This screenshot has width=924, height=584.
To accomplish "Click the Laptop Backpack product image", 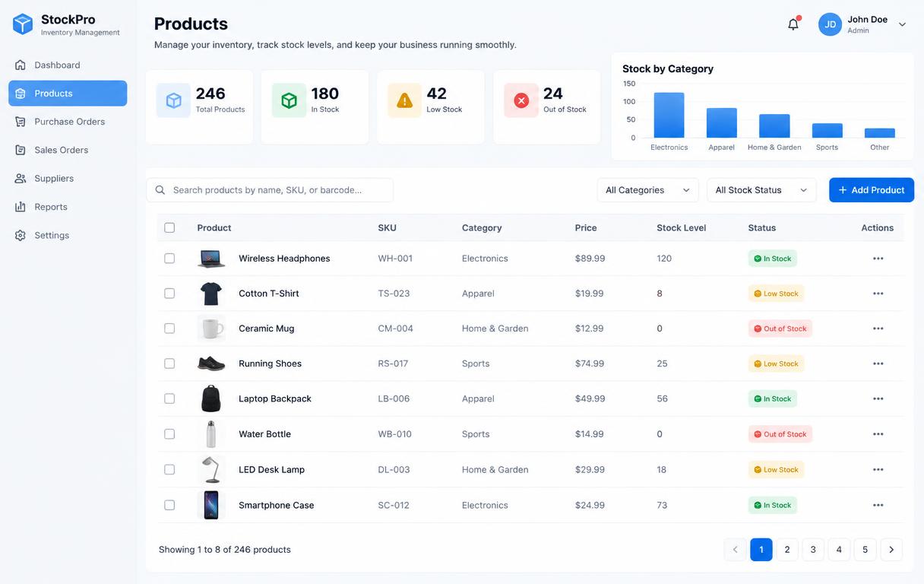I will (x=211, y=398).
